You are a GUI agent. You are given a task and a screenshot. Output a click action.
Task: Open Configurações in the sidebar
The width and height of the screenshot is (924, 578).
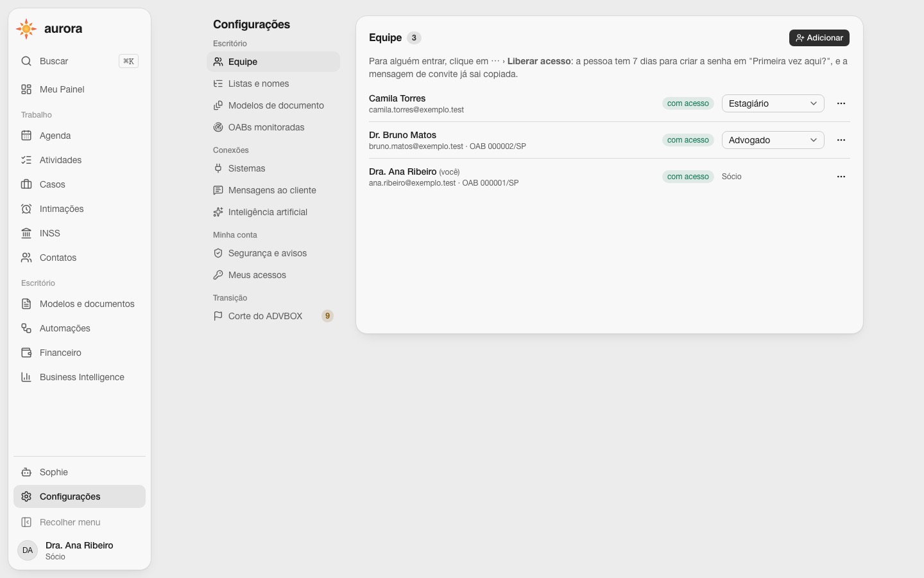(80, 496)
